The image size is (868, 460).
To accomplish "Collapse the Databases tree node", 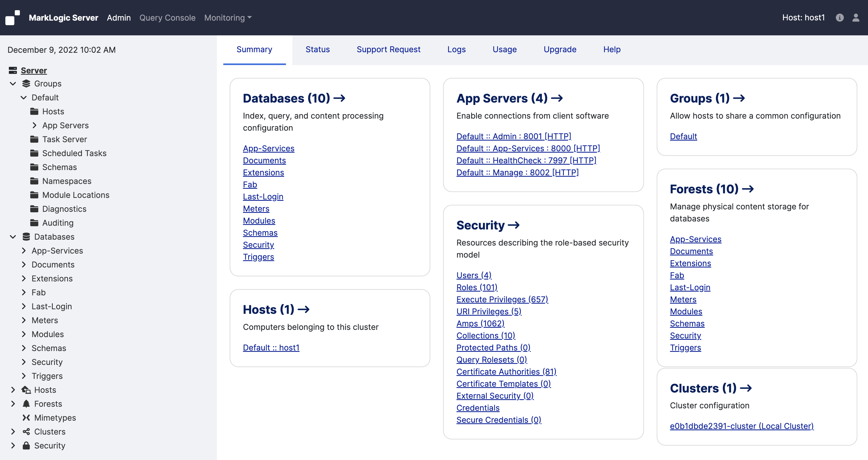I will 13,237.
